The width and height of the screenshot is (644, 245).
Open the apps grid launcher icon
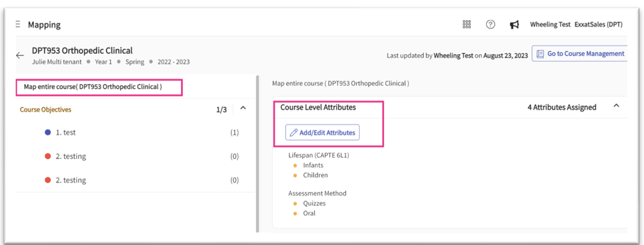coord(467,25)
